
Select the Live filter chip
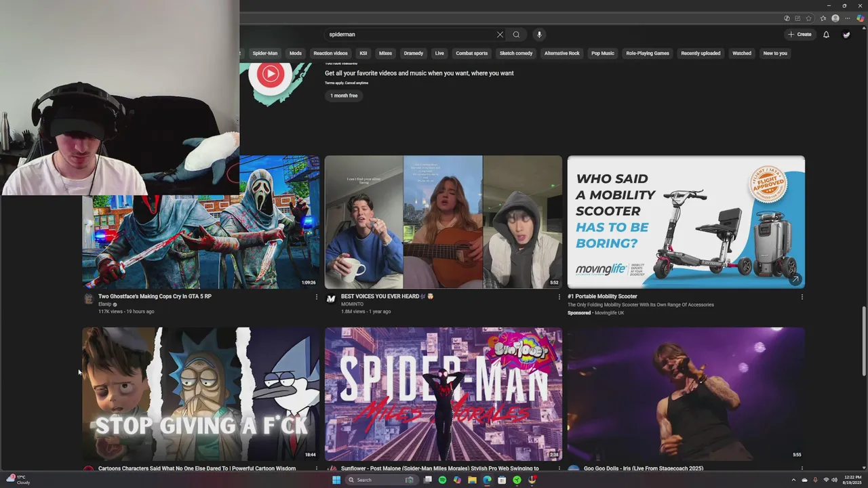click(x=439, y=54)
